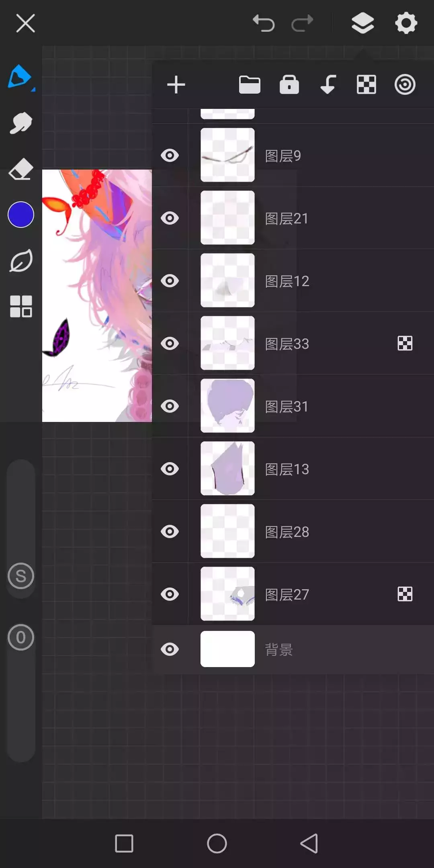Toggle alpha lock on 图层33
This screenshot has height=868, width=434.
[x=405, y=344]
